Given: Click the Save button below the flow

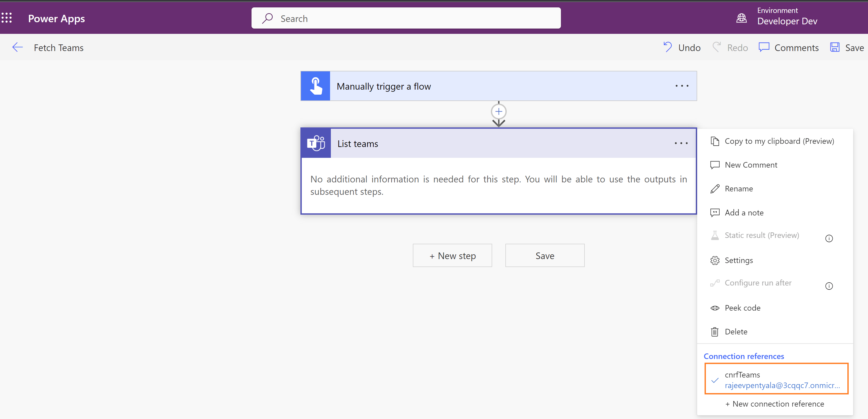Looking at the screenshot, I should (545, 256).
